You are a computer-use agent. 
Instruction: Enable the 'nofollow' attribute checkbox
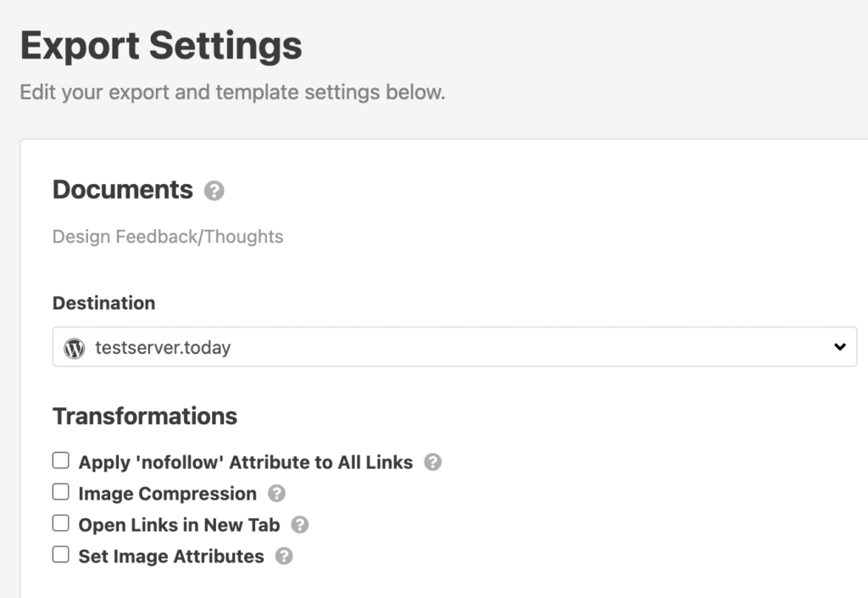[x=61, y=461]
